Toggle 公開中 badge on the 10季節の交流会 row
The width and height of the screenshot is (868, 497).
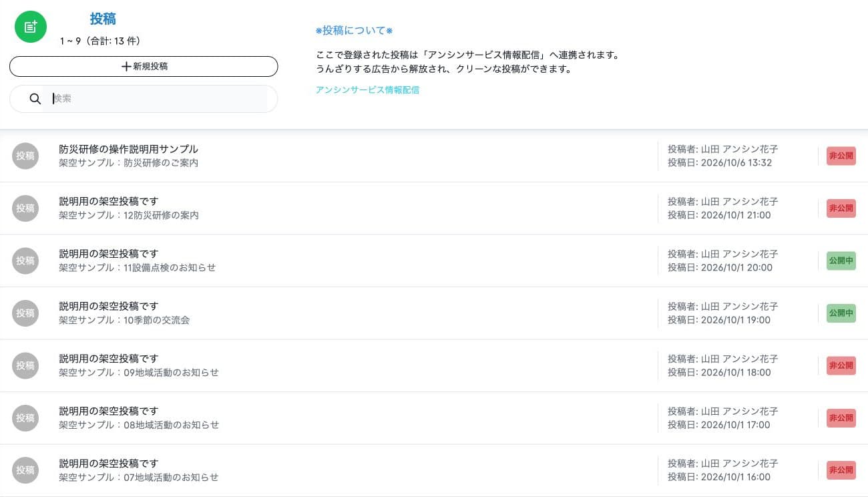pos(841,313)
